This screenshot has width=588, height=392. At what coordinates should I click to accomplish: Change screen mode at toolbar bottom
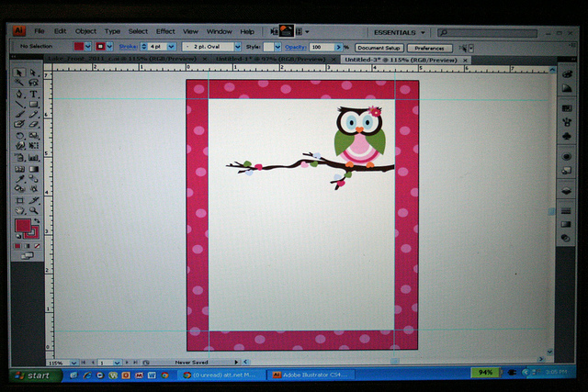pos(27,256)
